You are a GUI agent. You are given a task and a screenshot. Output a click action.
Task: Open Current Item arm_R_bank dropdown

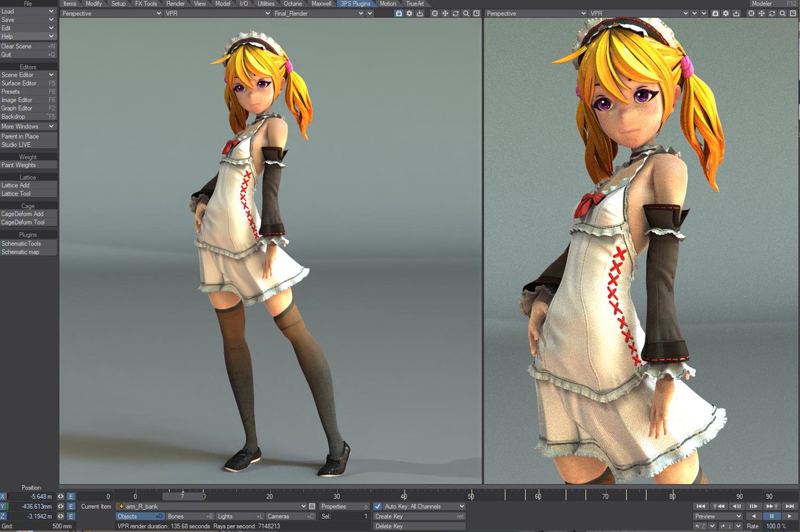(211, 507)
